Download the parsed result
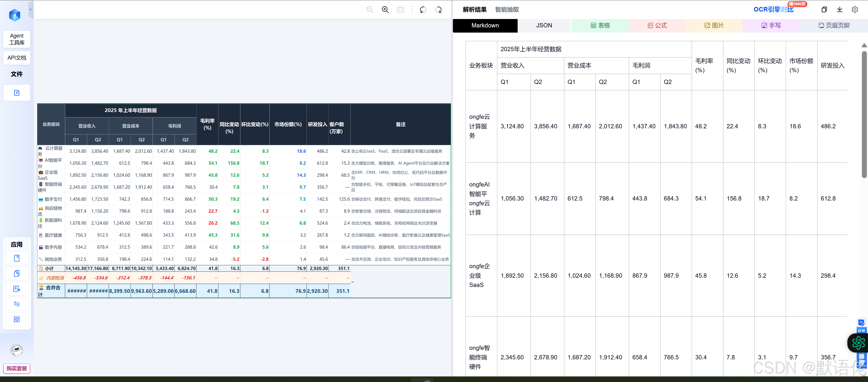The image size is (868, 382). (840, 10)
